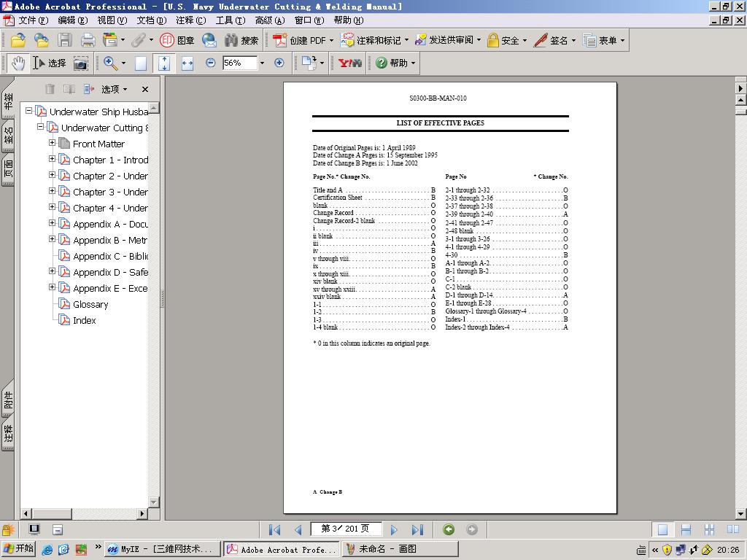
Task: Click the Snapshot camera tool
Action: 80,63
